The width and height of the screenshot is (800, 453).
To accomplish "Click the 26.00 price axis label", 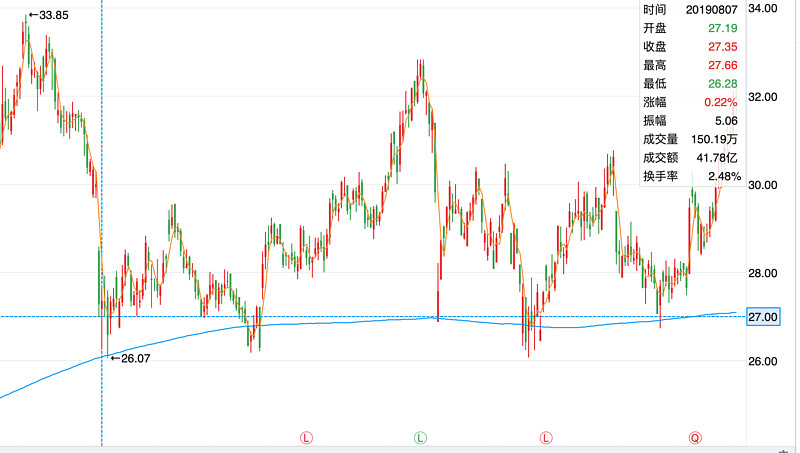I will (x=763, y=361).
